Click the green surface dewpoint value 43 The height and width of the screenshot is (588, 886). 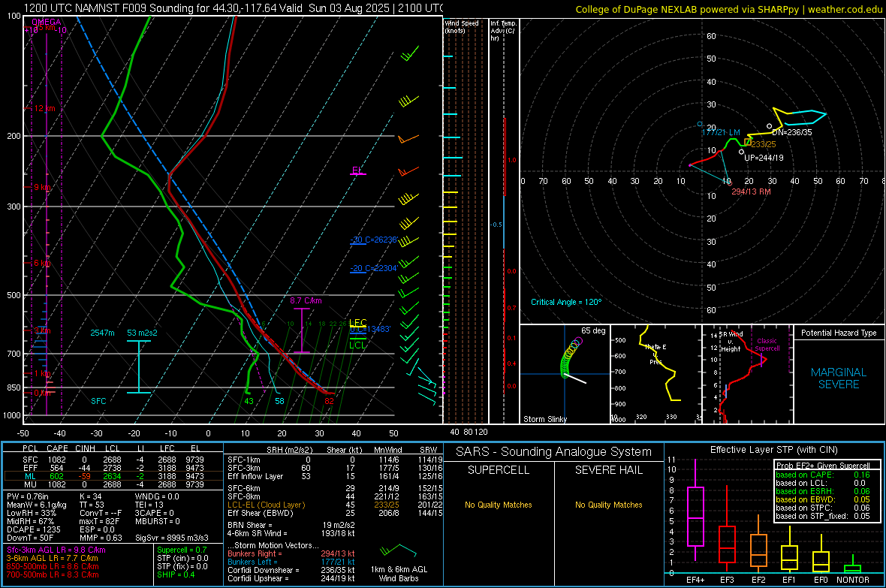click(249, 401)
